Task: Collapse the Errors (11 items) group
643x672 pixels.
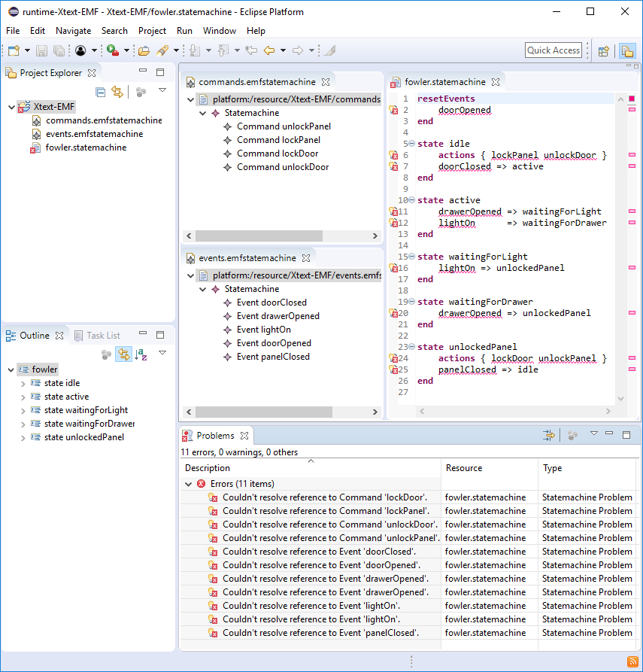Action: click(189, 484)
